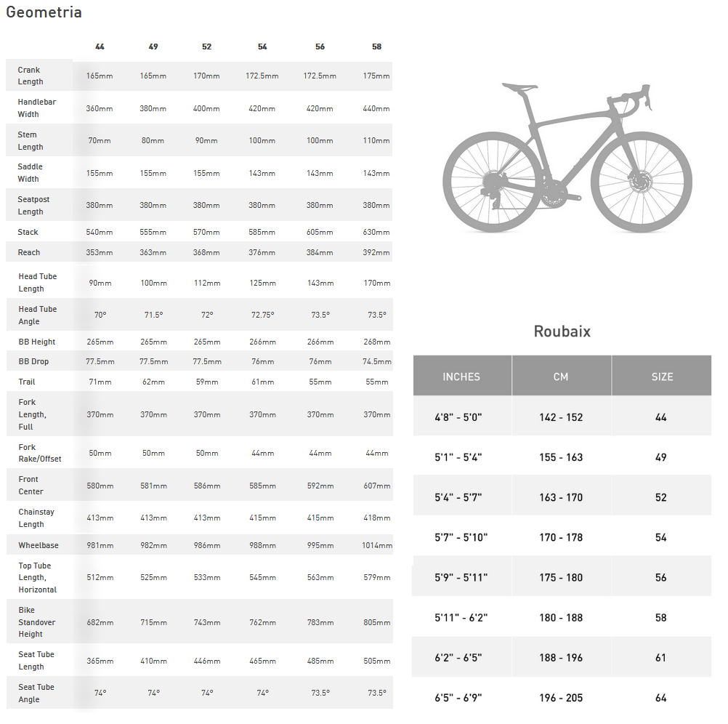The image size is (728, 724).
Task: Click the 170 - 178 cm height cell
Action: click(x=561, y=538)
